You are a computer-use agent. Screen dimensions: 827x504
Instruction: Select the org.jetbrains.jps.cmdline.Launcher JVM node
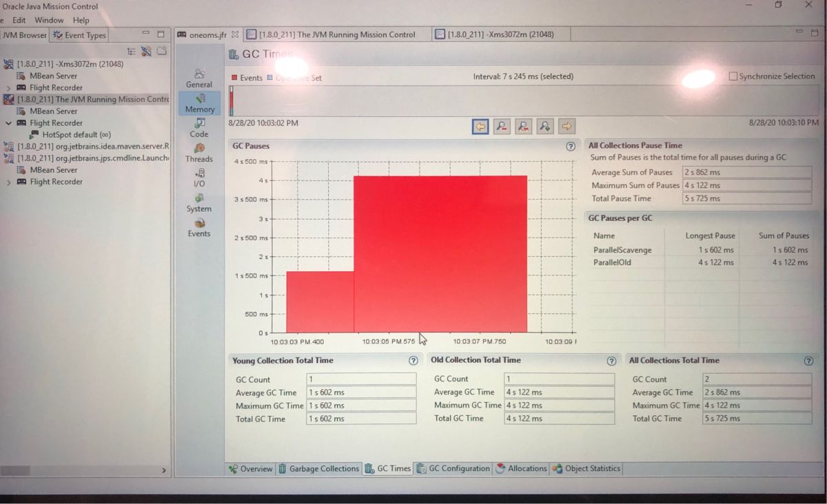point(86,158)
